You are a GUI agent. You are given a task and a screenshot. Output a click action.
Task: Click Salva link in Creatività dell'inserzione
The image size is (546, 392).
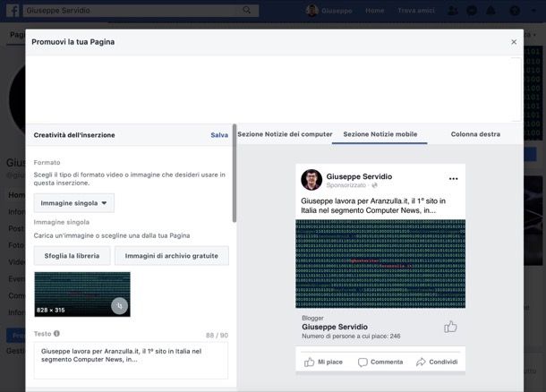219,135
